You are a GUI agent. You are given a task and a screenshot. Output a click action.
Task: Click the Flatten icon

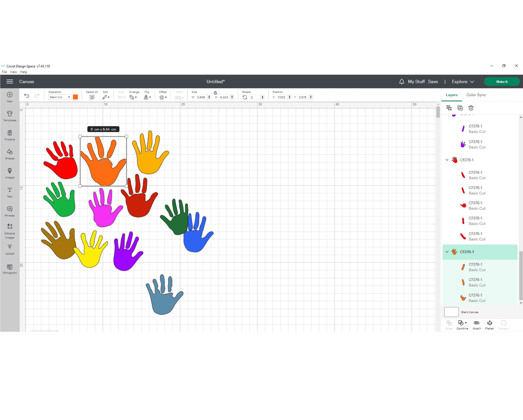click(x=490, y=323)
